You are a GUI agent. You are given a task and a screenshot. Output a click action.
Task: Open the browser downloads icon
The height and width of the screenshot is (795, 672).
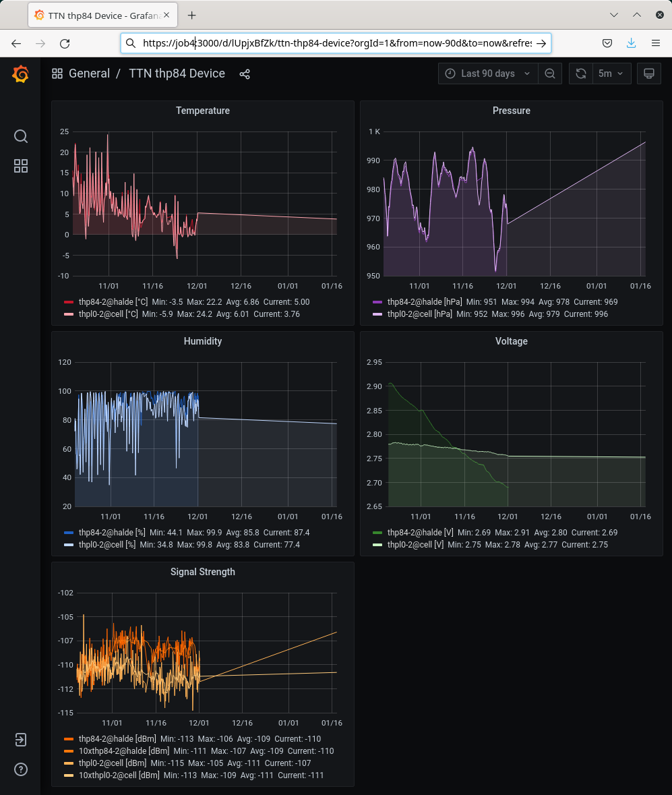[x=631, y=43]
